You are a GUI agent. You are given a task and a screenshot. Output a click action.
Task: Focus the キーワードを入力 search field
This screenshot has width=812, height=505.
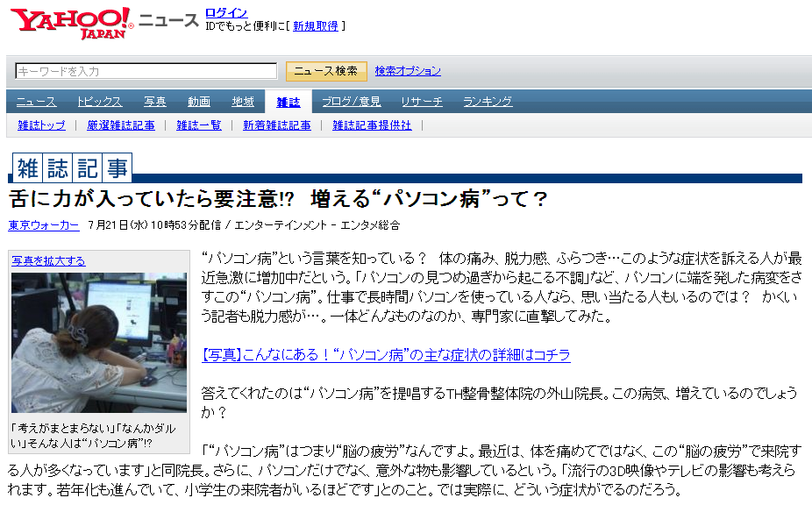pyautogui.click(x=146, y=71)
